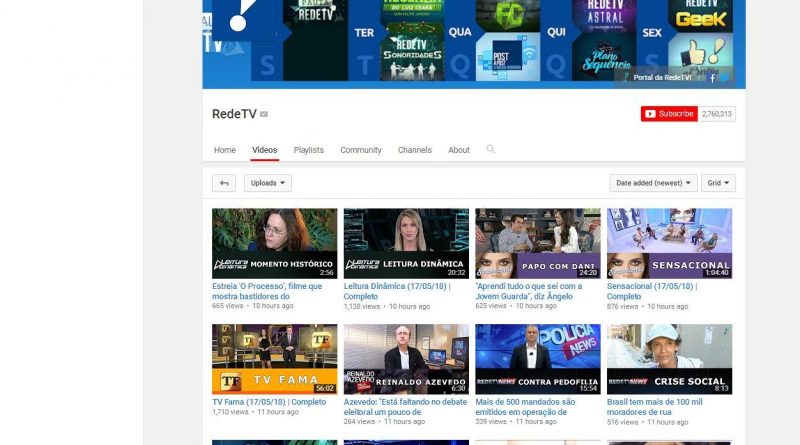Viewport: 800px width, 445px height.
Task: Expand the Uploads filter dropdown
Action: [x=268, y=183]
